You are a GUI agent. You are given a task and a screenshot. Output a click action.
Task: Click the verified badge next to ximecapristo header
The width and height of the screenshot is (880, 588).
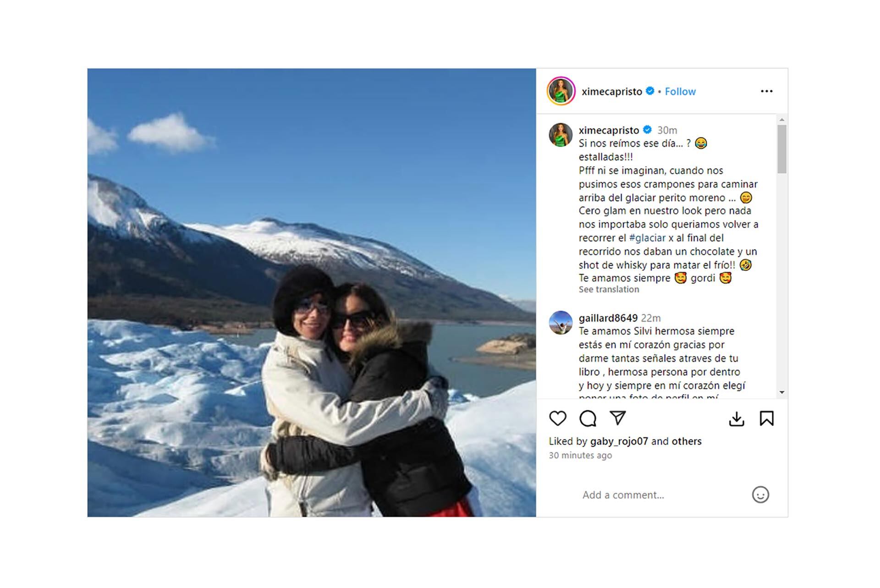tap(650, 91)
